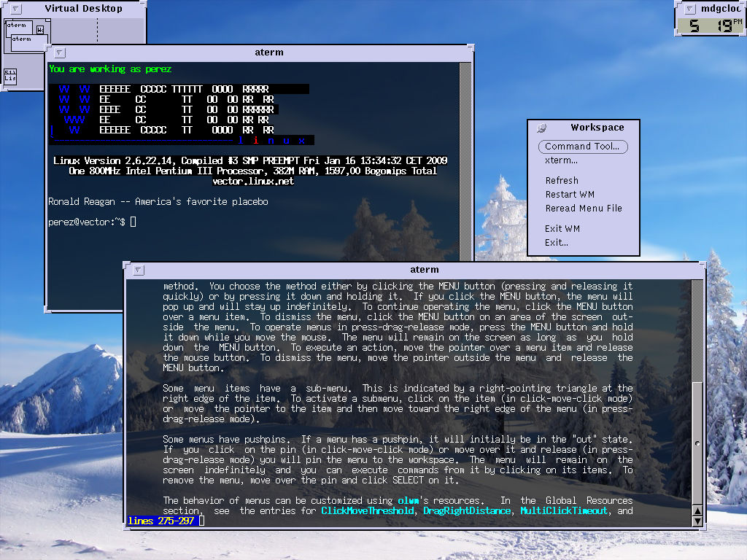Click lower aterm scrollbar down arrow

pyautogui.click(x=697, y=521)
